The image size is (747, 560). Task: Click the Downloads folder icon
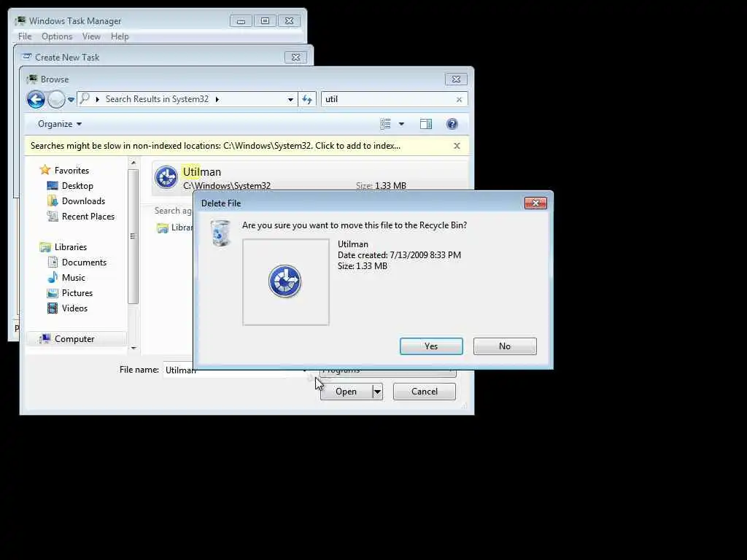click(53, 201)
